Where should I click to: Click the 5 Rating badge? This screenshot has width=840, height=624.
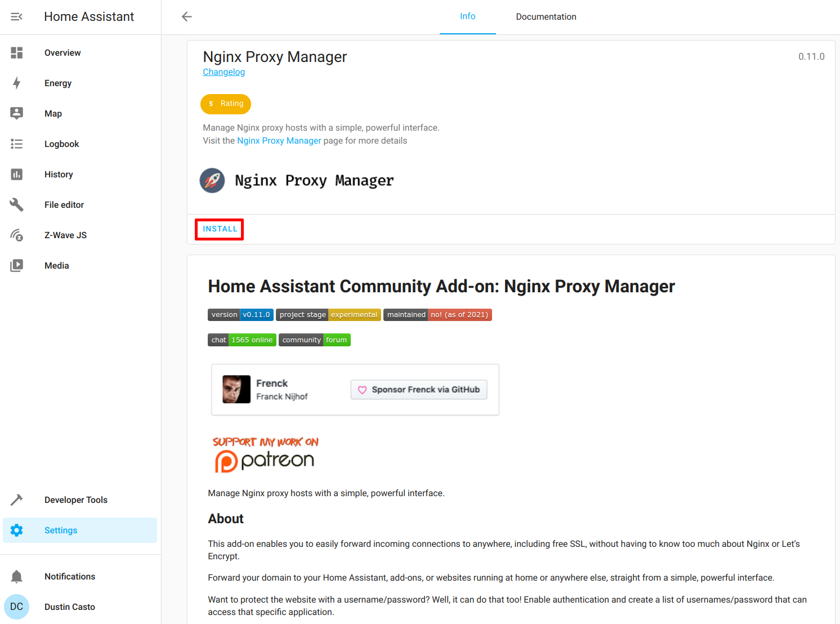pos(226,104)
